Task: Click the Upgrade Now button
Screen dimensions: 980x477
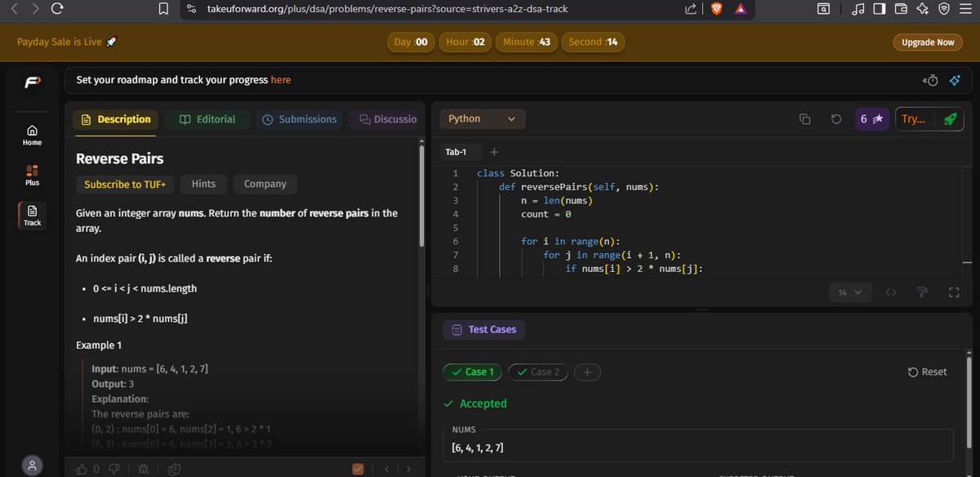Action: [928, 42]
